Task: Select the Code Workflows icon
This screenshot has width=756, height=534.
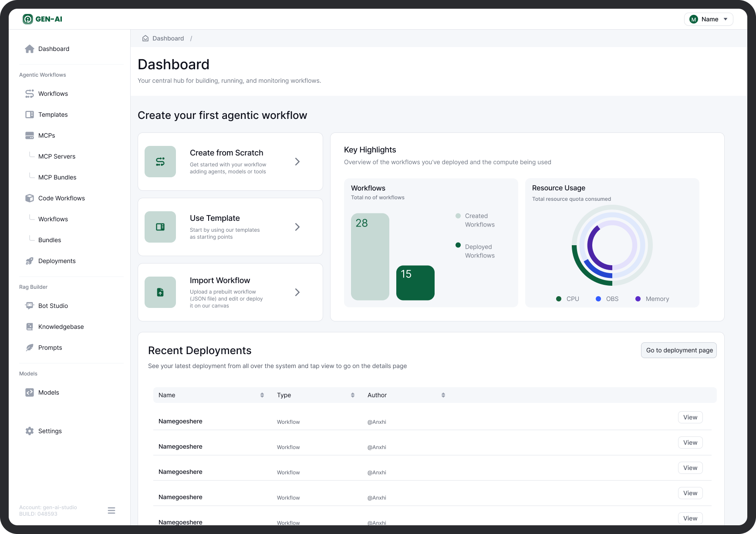Action: pos(29,198)
